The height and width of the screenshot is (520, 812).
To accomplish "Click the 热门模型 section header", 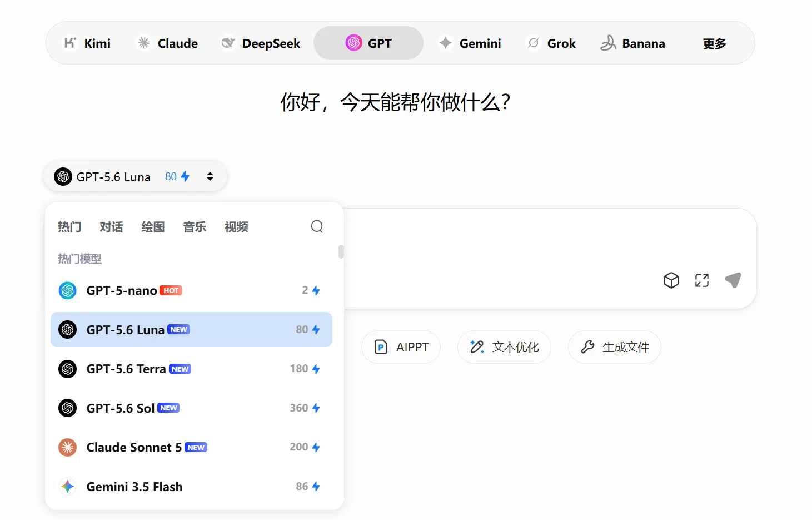I will pyautogui.click(x=80, y=259).
